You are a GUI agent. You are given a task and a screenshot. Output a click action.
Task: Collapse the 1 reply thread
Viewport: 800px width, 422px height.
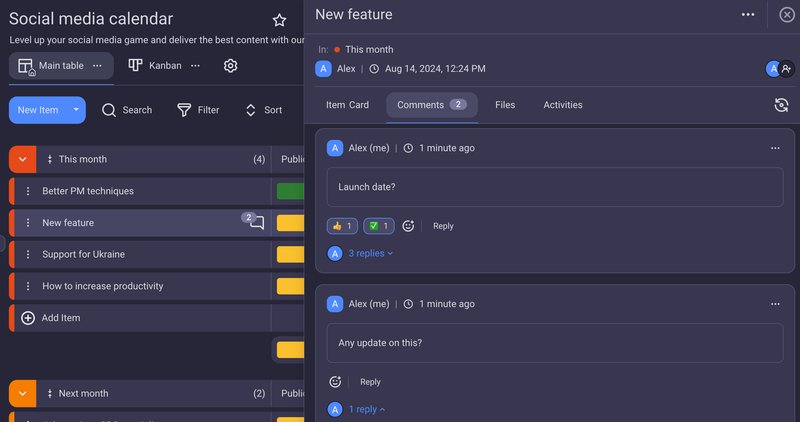click(x=367, y=409)
